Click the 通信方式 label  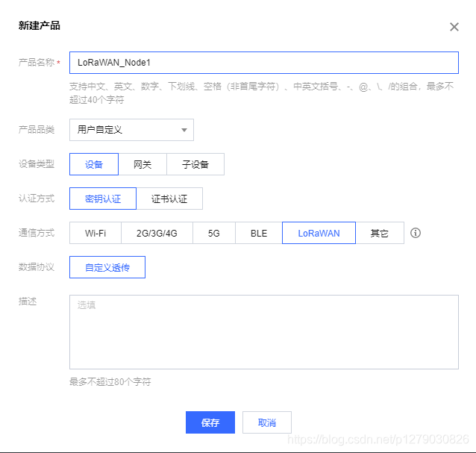tap(37, 233)
